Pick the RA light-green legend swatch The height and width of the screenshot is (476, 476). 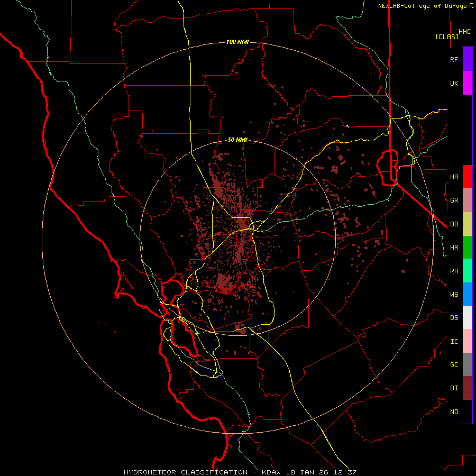(x=467, y=271)
